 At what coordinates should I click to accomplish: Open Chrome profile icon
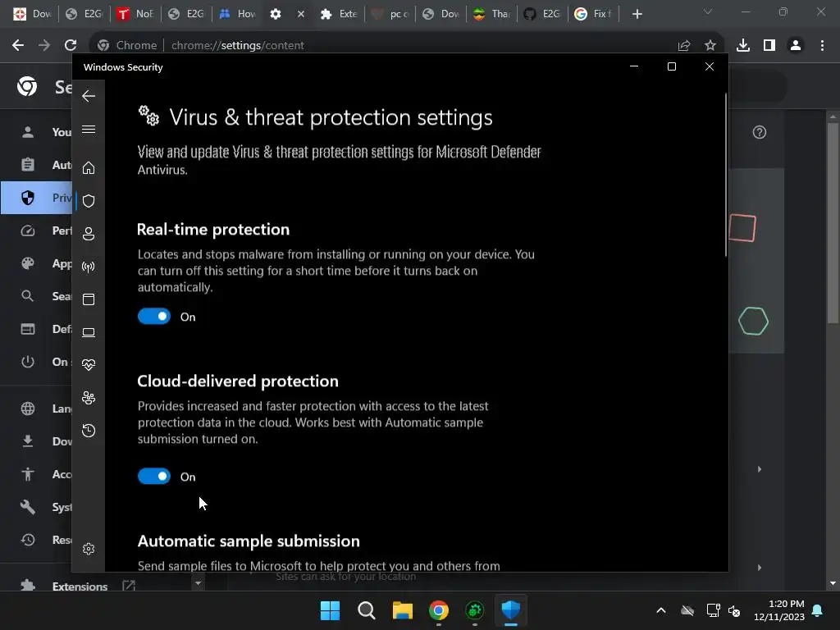pyautogui.click(x=796, y=46)
